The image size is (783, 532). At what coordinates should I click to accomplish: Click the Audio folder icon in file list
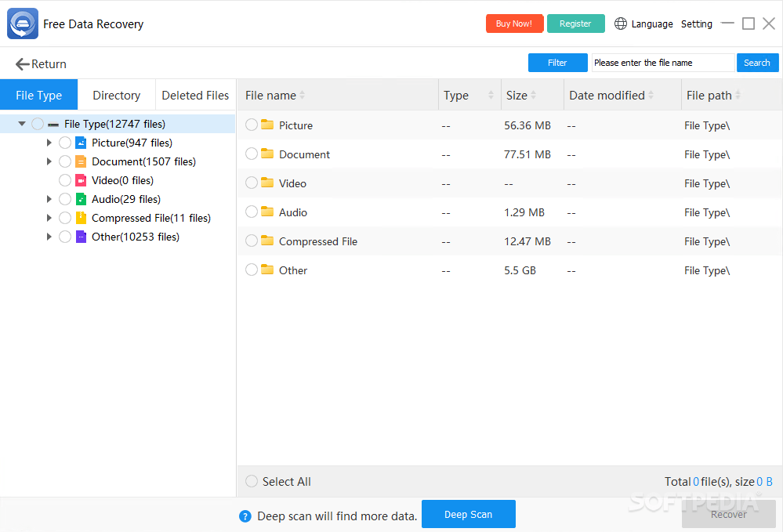click(x=267, y=211)
